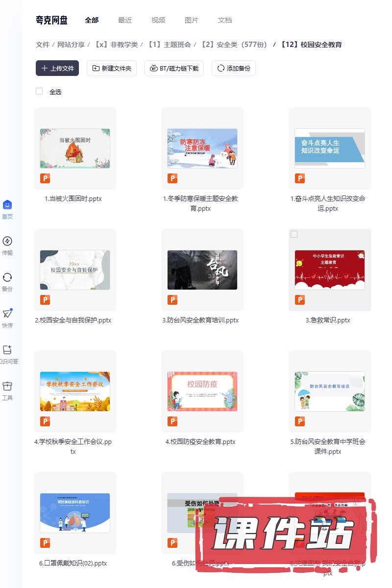Open the 快传 quick send sidebar icon
The height and width of the screenshot is (588, 392).
7,314
